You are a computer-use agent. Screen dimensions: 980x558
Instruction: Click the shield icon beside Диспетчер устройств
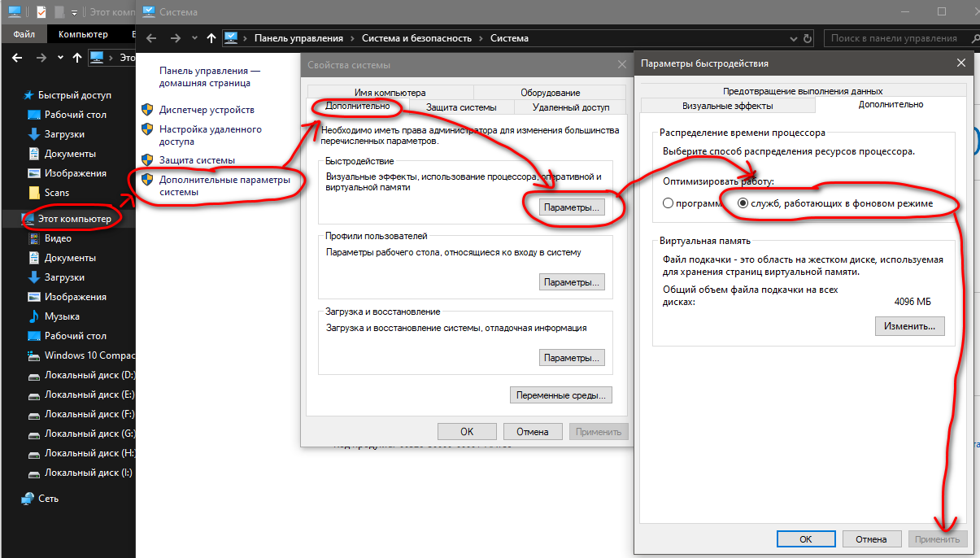pyautogui.click(x=147, y=110)
